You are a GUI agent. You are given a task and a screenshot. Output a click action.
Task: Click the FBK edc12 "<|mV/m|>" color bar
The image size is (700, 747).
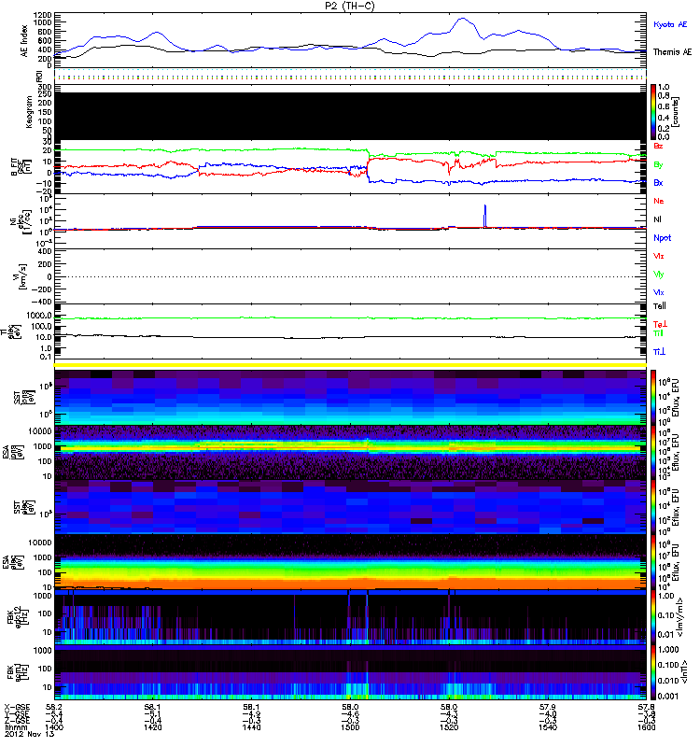tap(653, 617)
